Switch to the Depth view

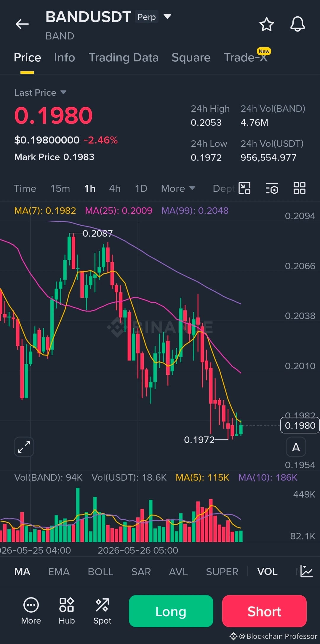(224, 188)
